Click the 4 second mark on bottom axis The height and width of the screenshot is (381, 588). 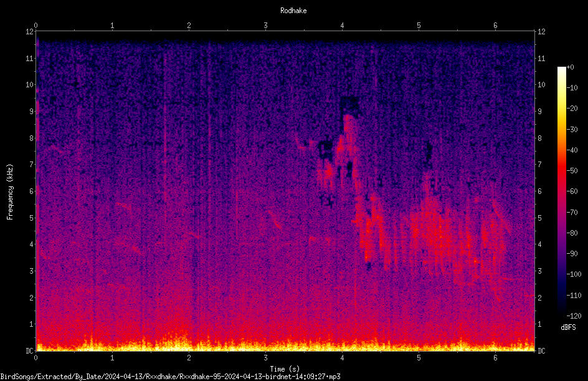pos(342,358)
